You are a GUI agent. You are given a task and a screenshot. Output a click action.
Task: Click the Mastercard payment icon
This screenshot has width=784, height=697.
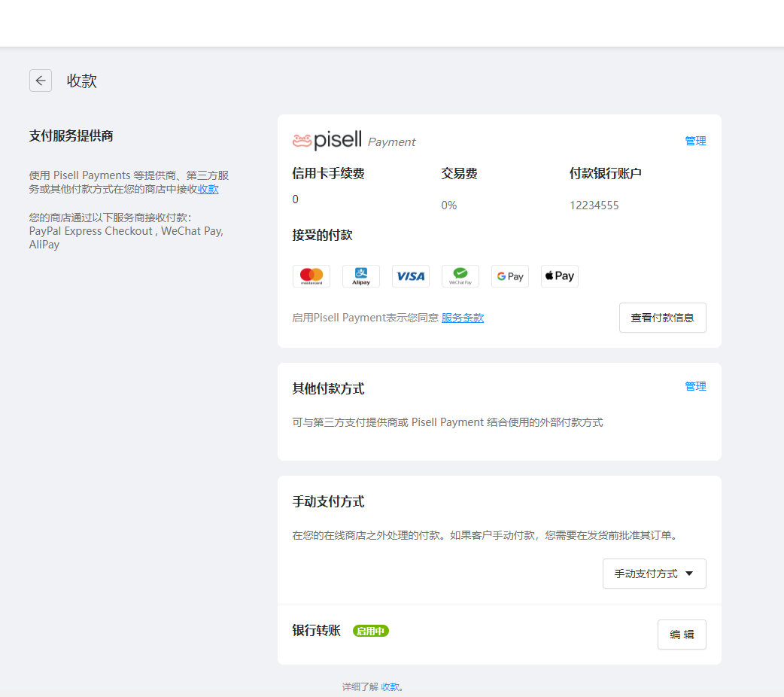[x=311, y=276]
